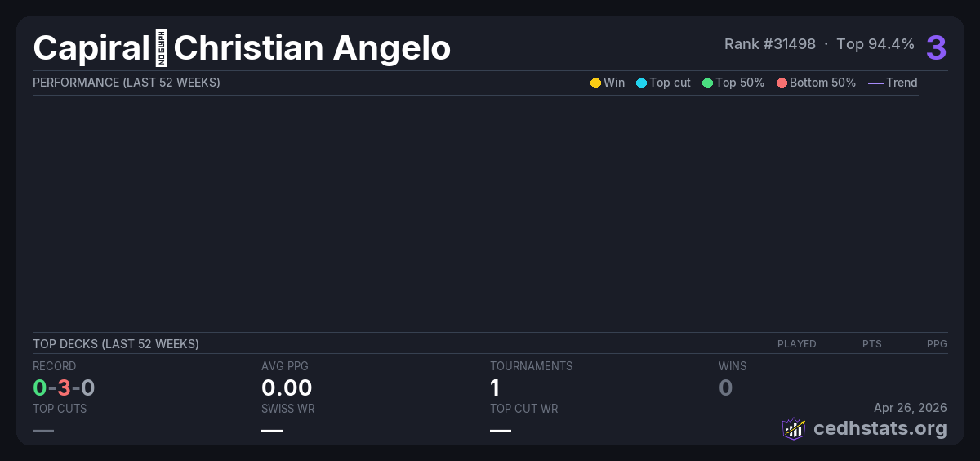The height and width of the screenshot is (461, 980).
Task: Toggle the Bottom 50% legend label
Action: [822, 83]
